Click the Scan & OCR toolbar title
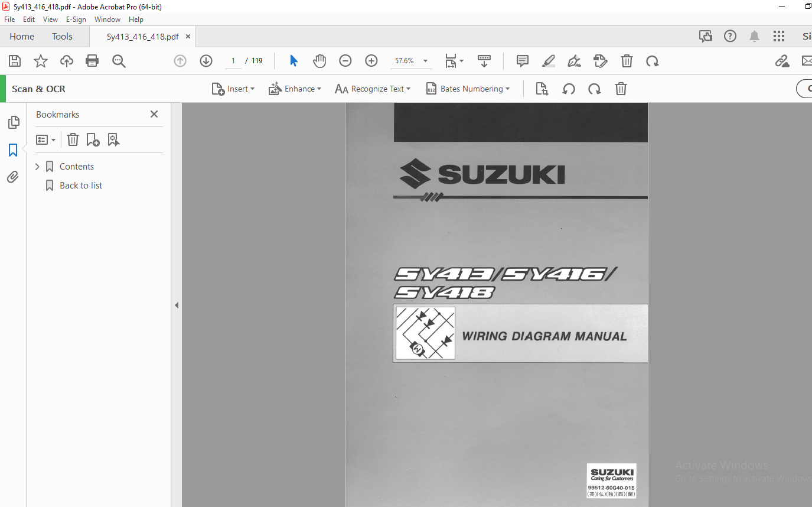 point(38,89)
